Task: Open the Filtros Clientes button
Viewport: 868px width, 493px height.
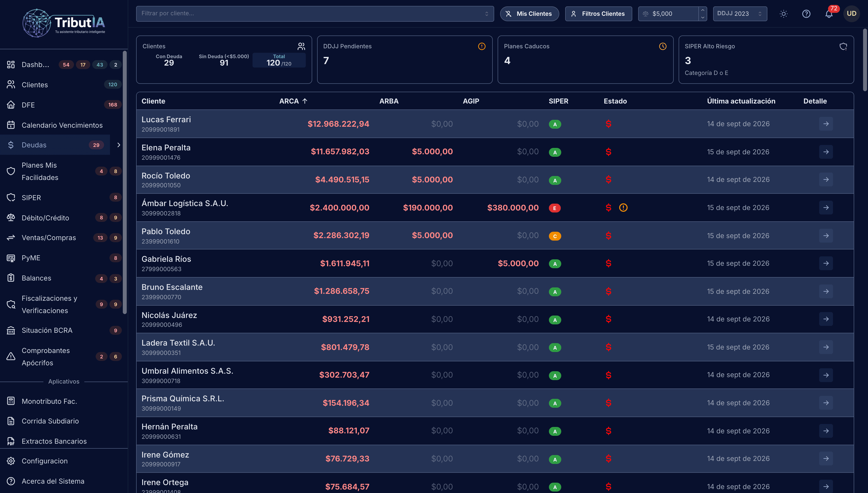Action: [598, 14]
